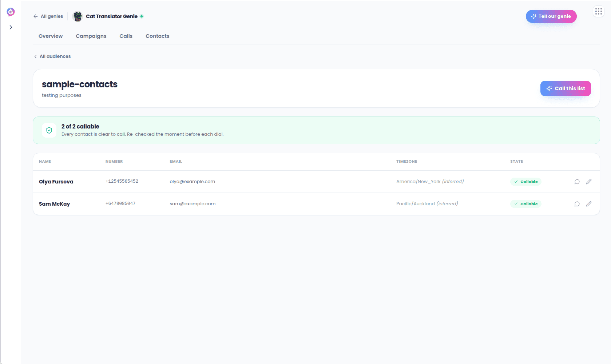Switch to the Campaigns tab

click(x=91, y=36)
